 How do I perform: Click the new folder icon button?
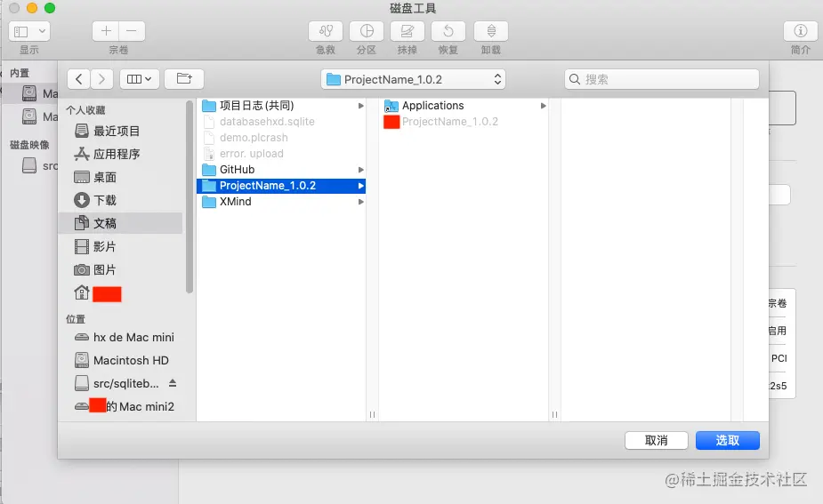coord(184,79)
